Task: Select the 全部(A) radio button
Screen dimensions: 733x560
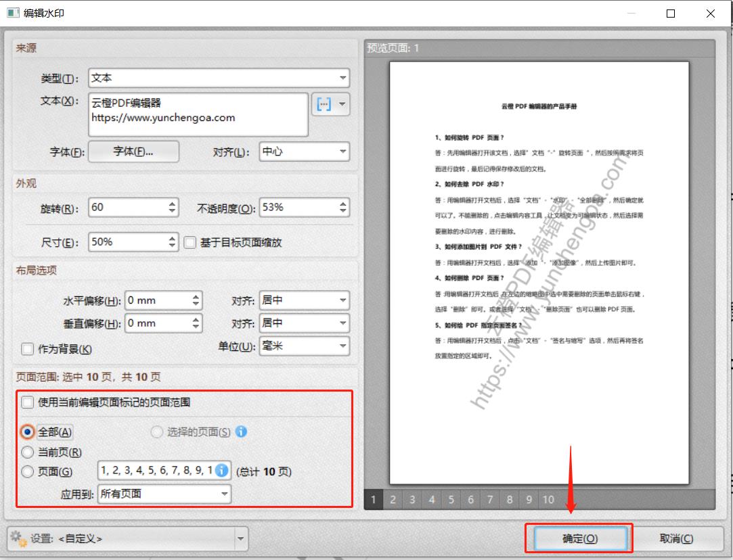Action: (x=28, y=432)
